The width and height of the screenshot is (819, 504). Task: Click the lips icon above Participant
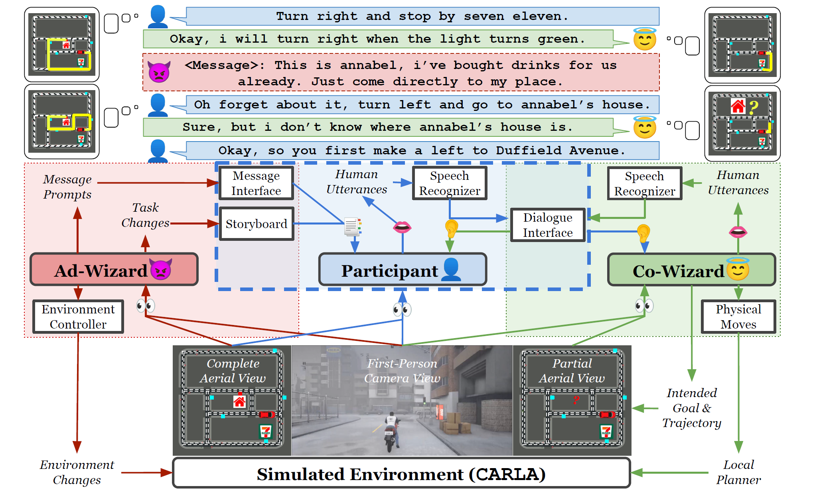tap(402, 227)
